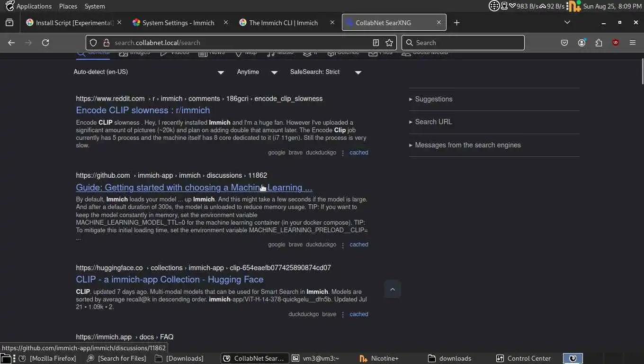Open Save to Pocket icon

click(564, 43)
